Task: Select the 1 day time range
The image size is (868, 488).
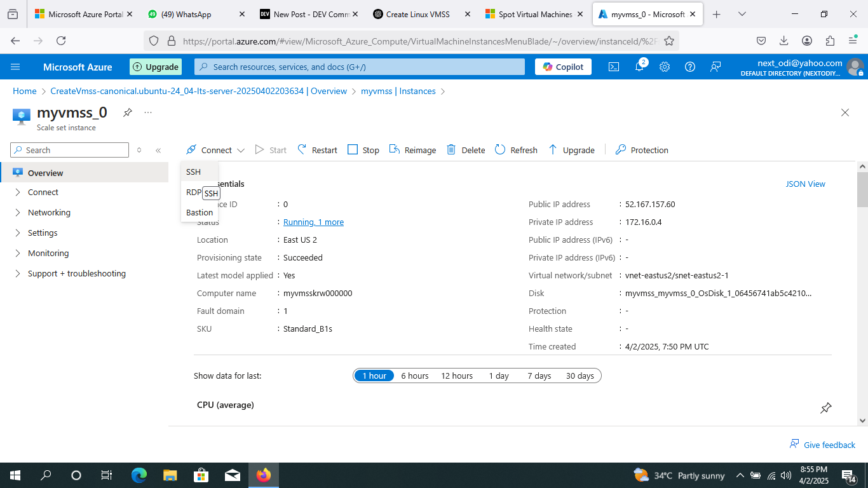Action: [499, 376]
